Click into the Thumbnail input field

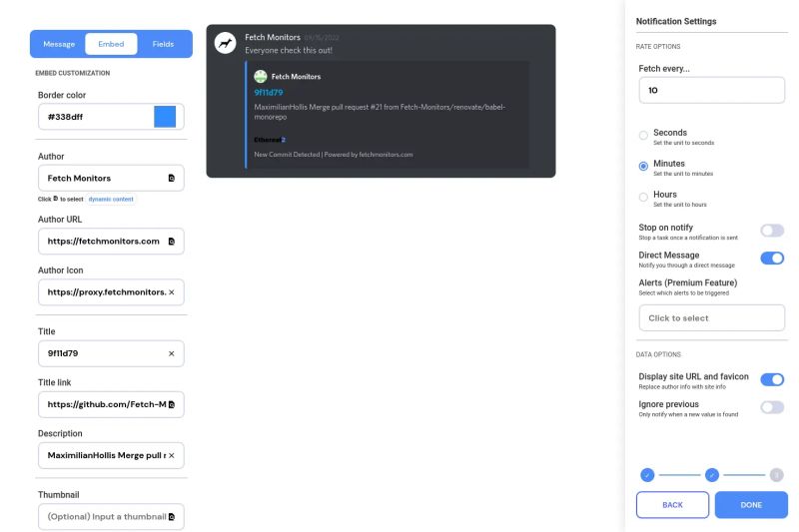pos(111,517)
